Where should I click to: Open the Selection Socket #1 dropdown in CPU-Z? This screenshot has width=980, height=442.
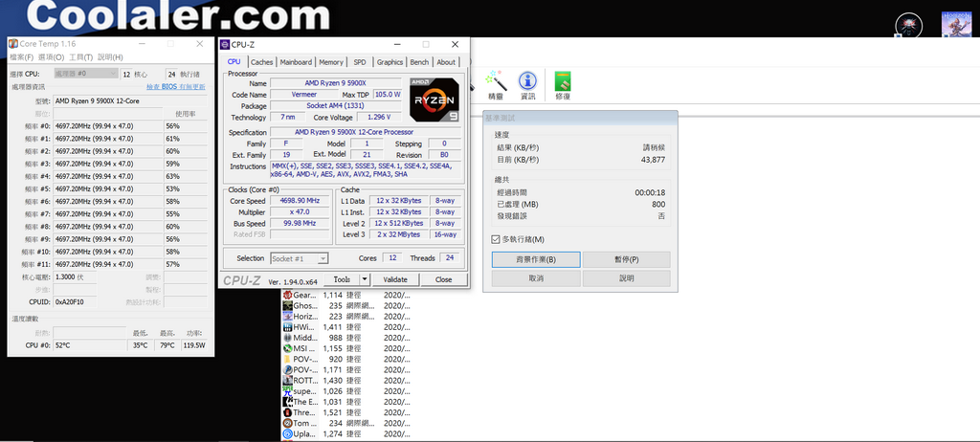(300, 258)
